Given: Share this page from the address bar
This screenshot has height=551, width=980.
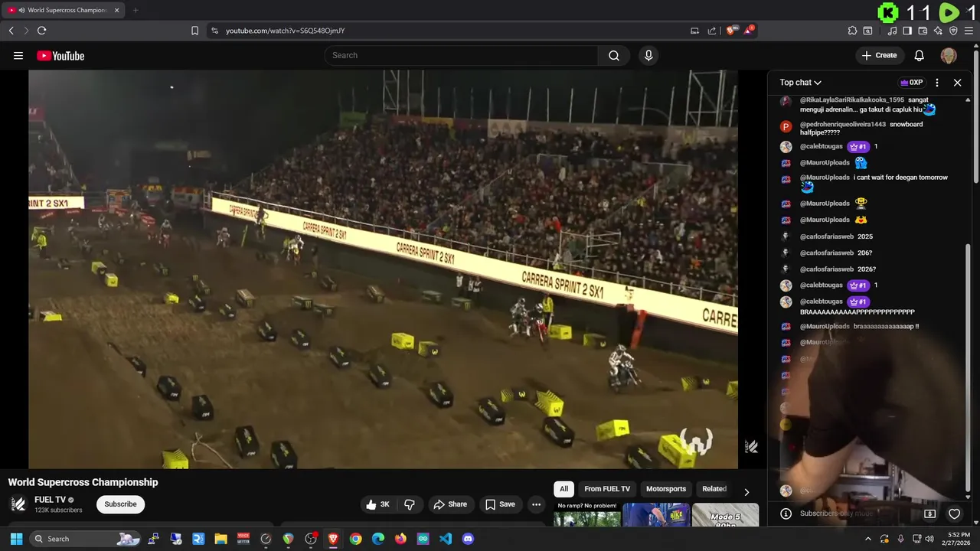Looking at the screenshot, I should coord(712,31).
